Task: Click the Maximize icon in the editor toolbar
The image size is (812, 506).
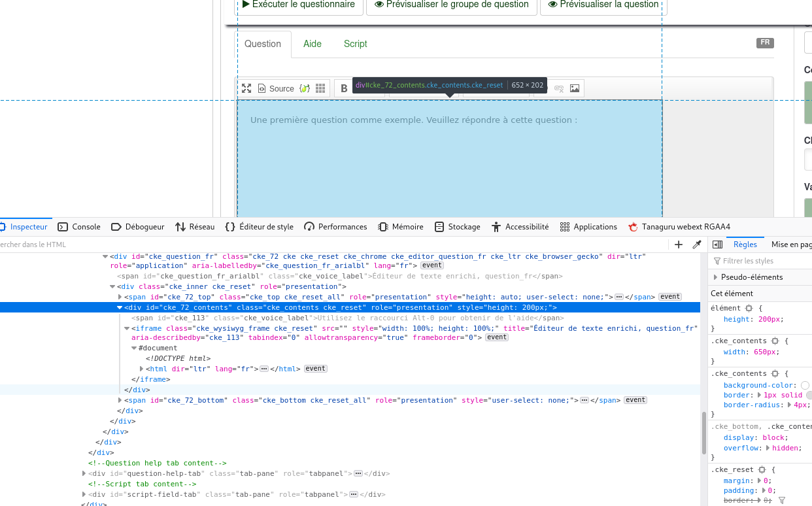Action: pyautogui.click(x=246, y=88)
